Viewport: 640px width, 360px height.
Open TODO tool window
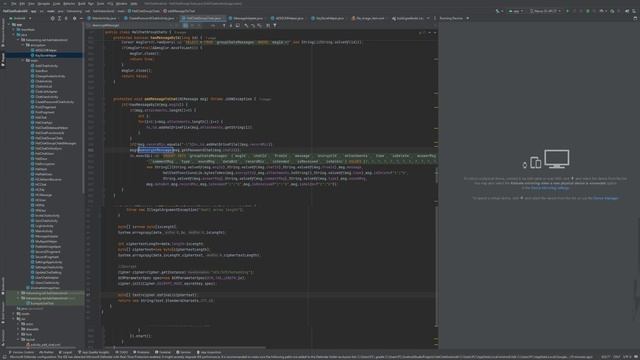click(122, 352)
